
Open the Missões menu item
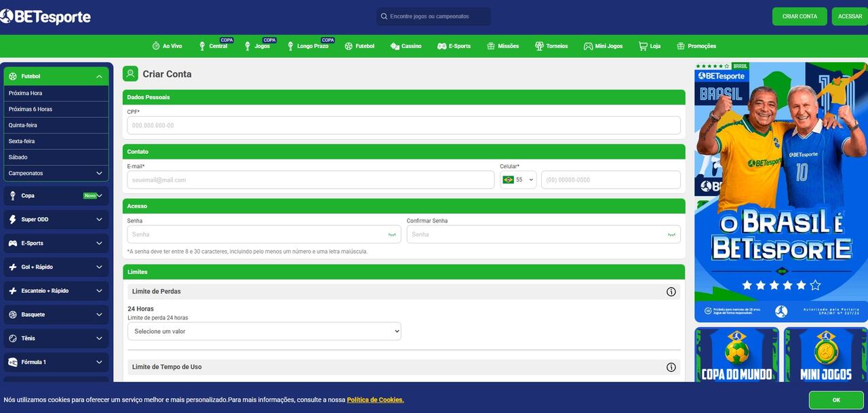[x=502, y=46]
